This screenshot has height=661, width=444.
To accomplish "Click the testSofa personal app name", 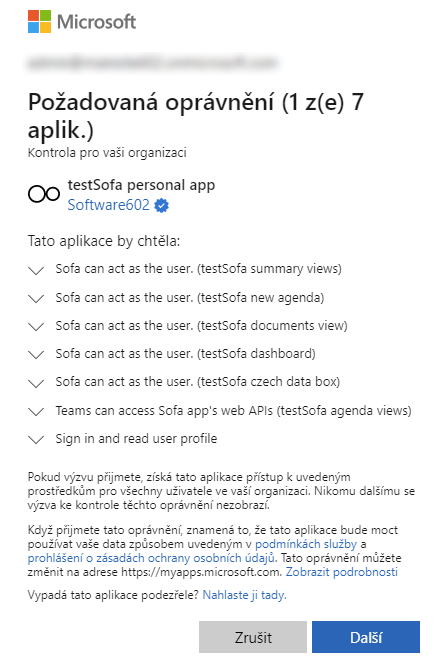I will click(141, 185).
